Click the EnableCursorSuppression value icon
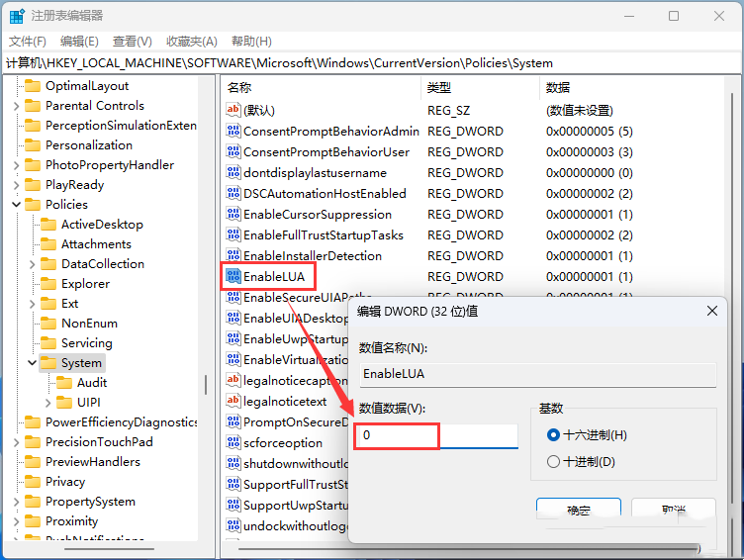This screenshot has height=560, width=744. tap(232, 214)
